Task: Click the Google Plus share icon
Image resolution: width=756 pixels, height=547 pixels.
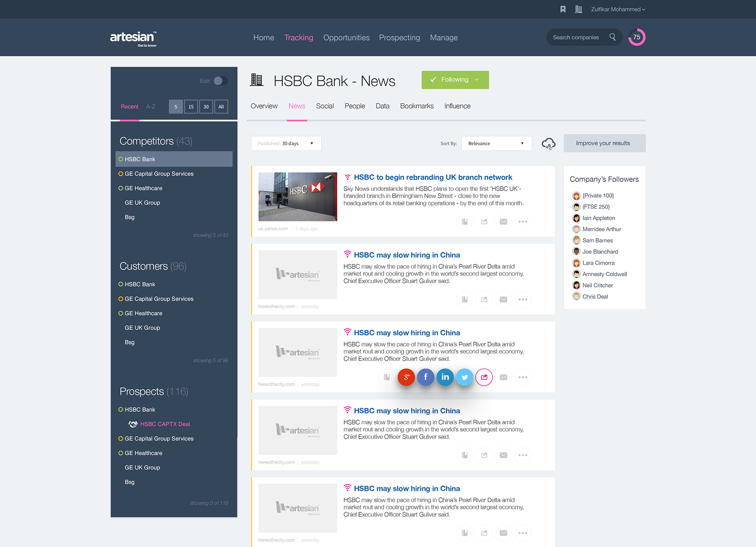Action: [406, 377]
